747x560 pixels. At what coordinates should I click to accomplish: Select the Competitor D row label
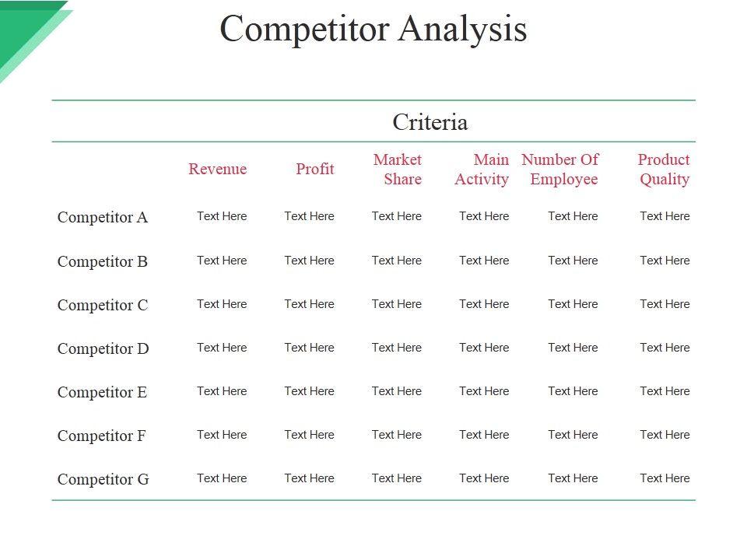[103, 348]
